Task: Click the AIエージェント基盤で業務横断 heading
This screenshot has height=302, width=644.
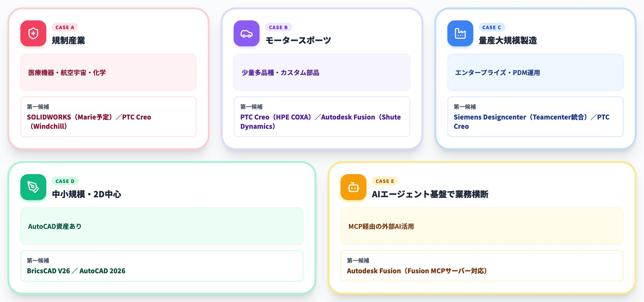Action: click(x=430, y=194)
